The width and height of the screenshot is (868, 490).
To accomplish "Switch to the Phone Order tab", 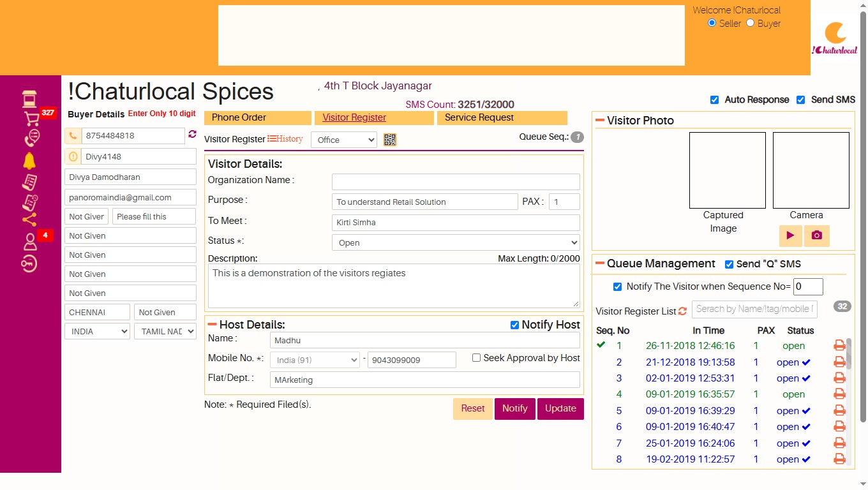I will tap(258, 117).
